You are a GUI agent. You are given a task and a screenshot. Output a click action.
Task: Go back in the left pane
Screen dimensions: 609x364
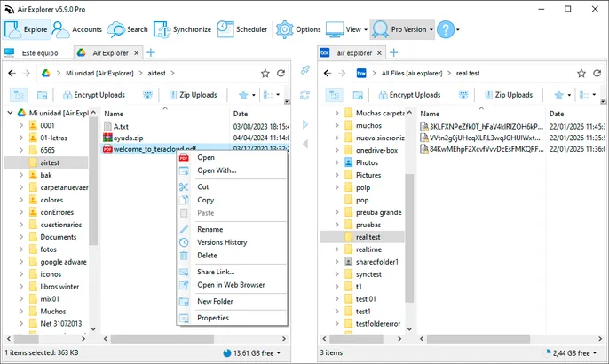pos(12,73)
